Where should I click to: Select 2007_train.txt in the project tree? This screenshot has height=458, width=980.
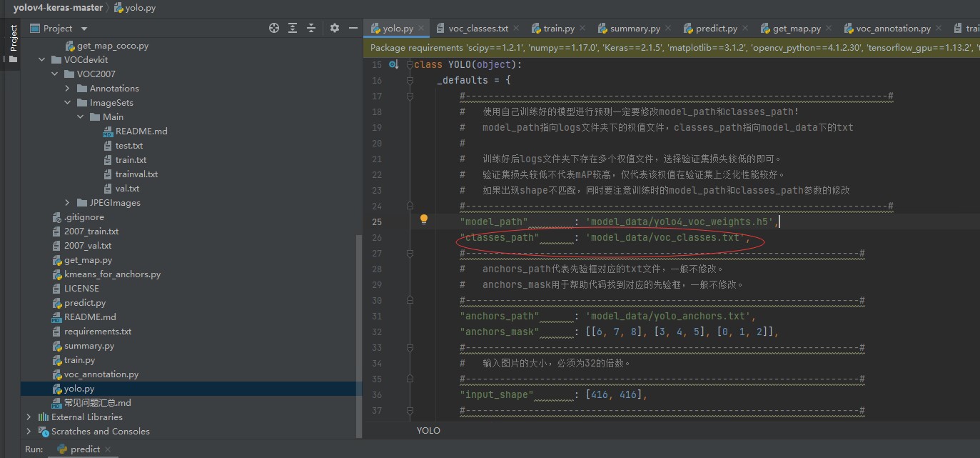pos(91,232)
